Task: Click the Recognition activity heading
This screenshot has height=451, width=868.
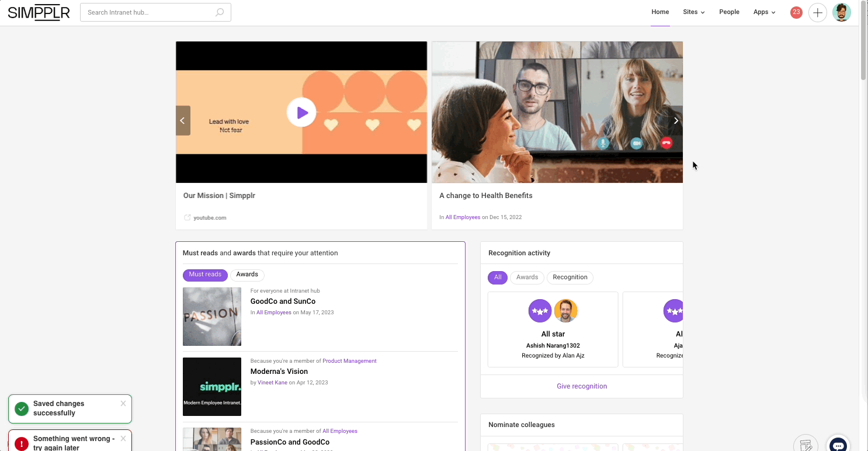Action: click(519, 253)
